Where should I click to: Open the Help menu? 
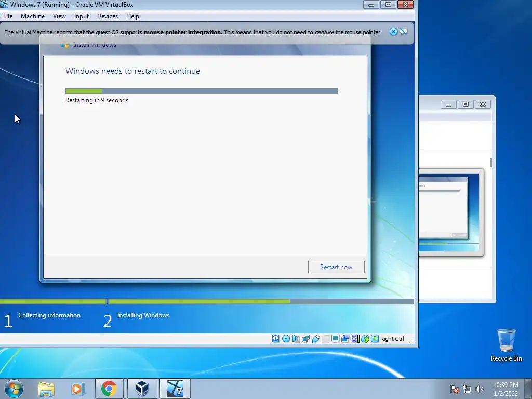pyautogui.click(x=132, y=16)
